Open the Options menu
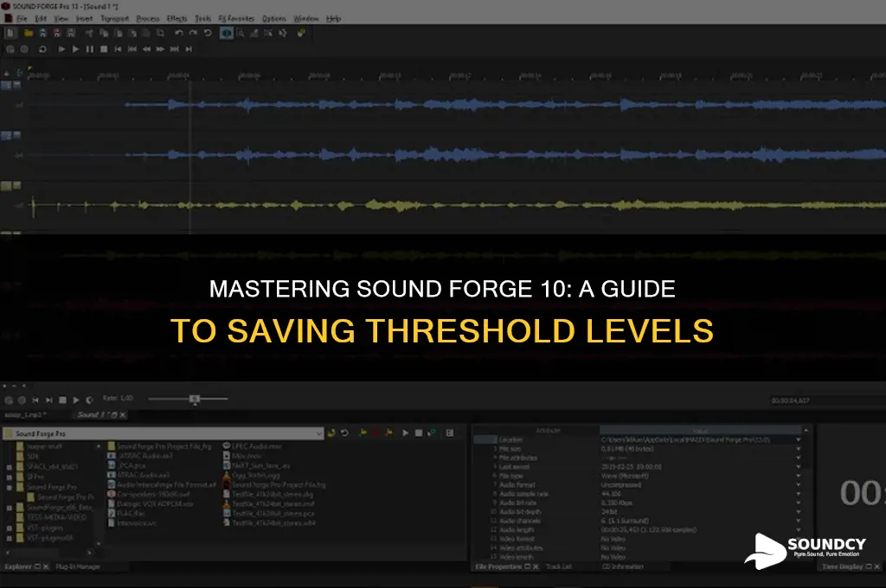This screenshot has height=588, width=886. coord(274,19)
